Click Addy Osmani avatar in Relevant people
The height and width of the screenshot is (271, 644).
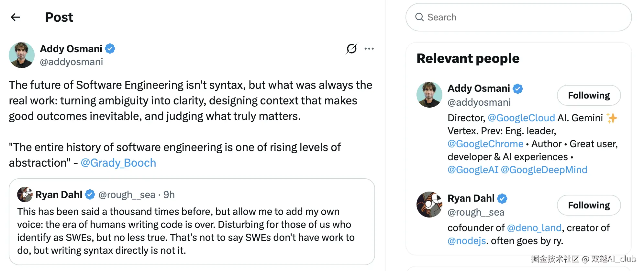coord(429,95)
